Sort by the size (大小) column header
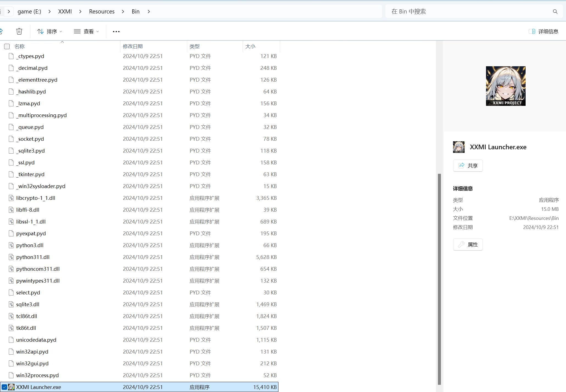The image size is (566, 392). click(250, 46)
